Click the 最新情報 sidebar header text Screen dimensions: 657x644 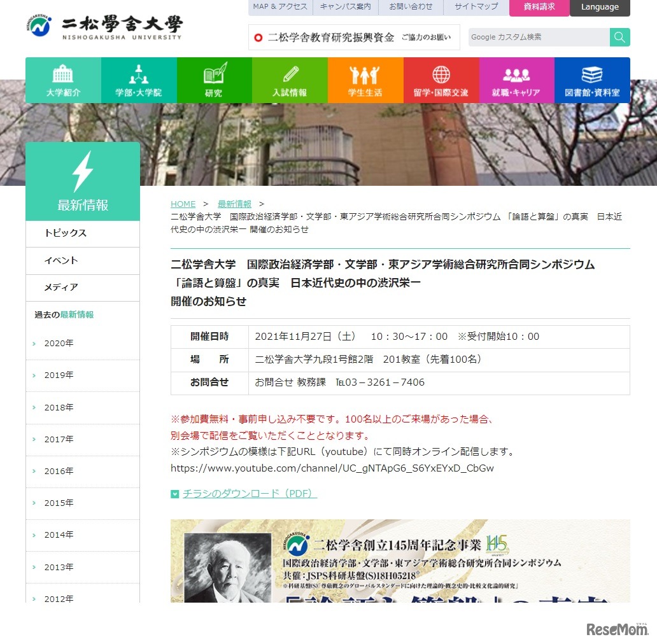tap(83, 205)
